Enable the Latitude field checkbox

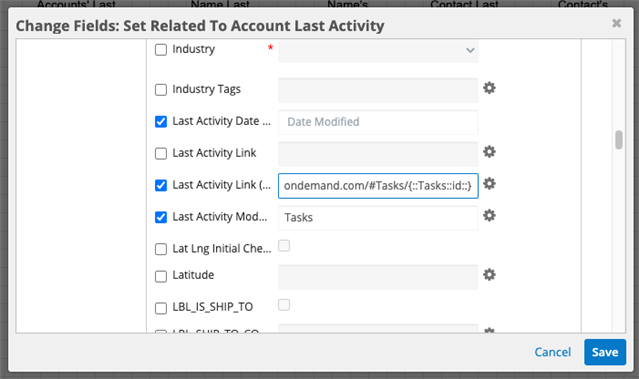tap(161, 276)
